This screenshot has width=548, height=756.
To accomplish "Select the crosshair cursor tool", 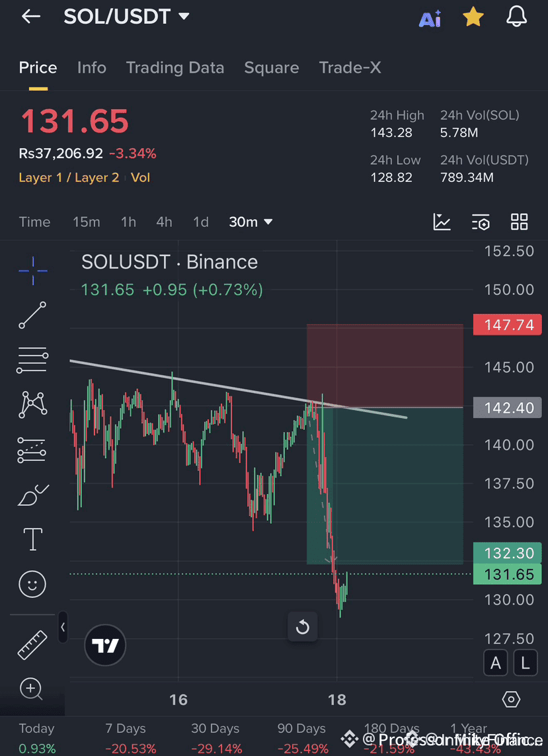I will (32, 271).
